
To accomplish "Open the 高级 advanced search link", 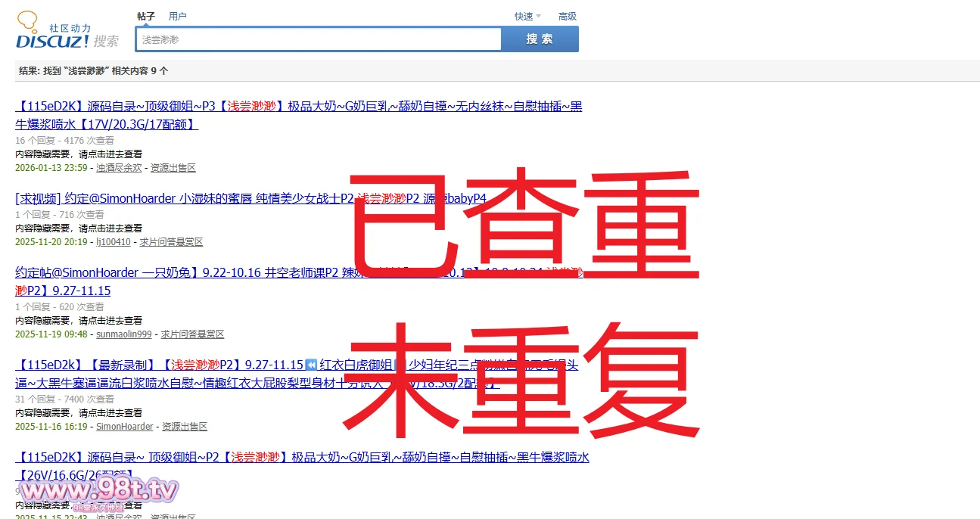I will (x=567, y=16).
